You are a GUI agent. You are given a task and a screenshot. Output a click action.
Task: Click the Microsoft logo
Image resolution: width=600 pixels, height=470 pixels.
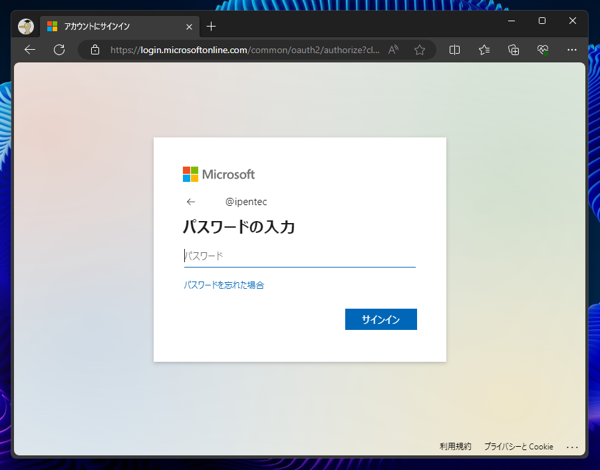tap(219, 175)
